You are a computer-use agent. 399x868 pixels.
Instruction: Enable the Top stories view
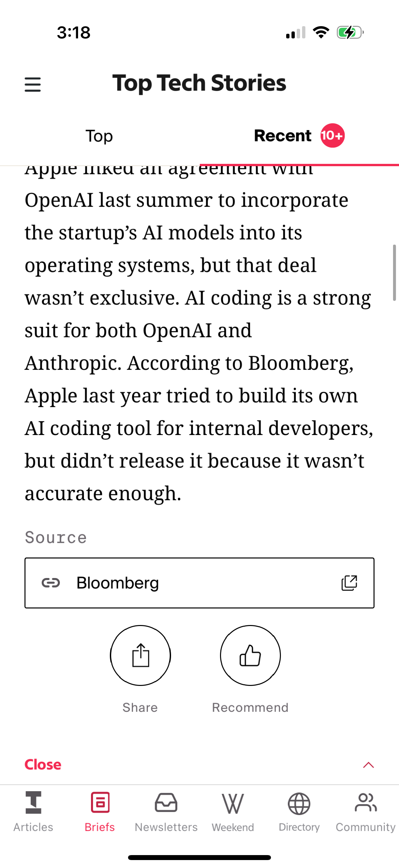tap(99, 136)
